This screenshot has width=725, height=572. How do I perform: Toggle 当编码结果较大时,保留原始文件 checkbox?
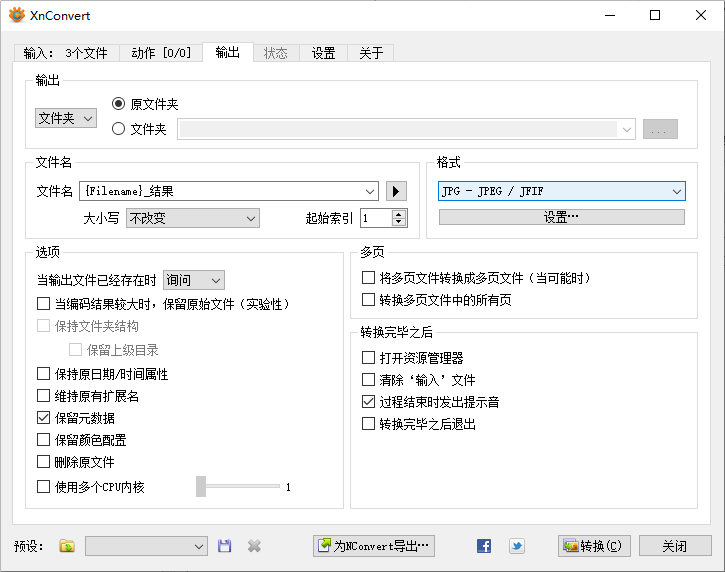click(43, 304)
